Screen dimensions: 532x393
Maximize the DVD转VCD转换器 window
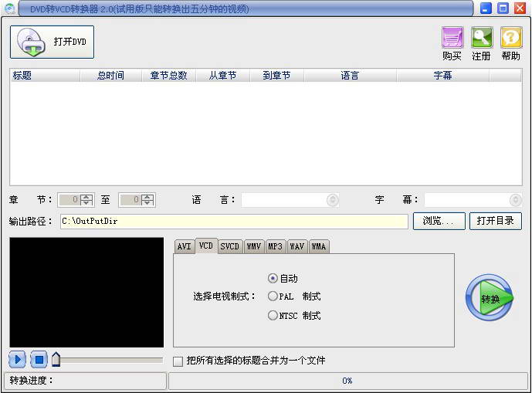pyautogui.click(x=503, y=8)
